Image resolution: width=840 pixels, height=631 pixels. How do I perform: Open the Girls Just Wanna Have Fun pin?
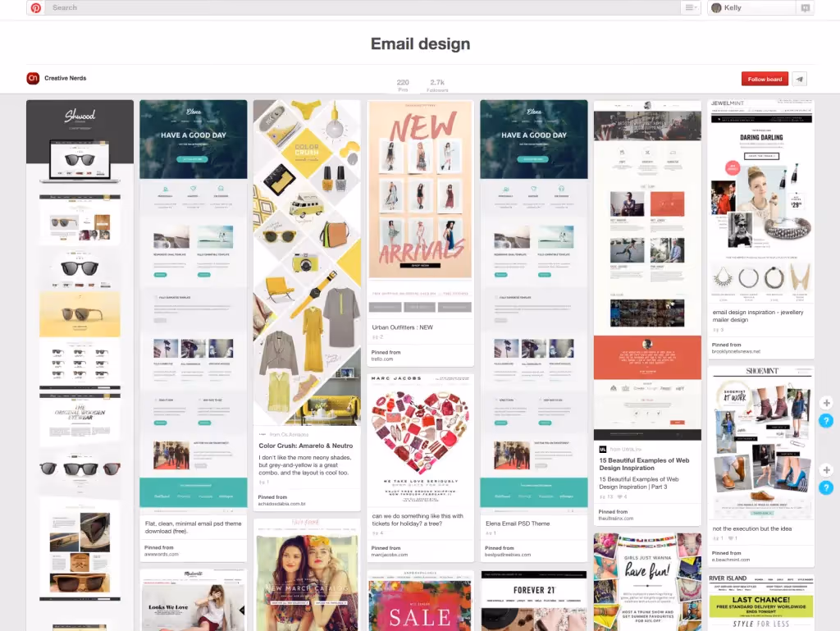647,582
